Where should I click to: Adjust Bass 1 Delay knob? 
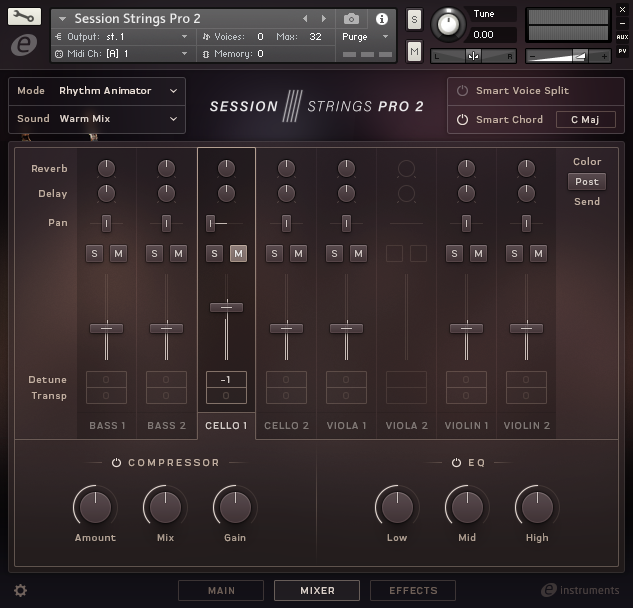(x=106, y=194)
